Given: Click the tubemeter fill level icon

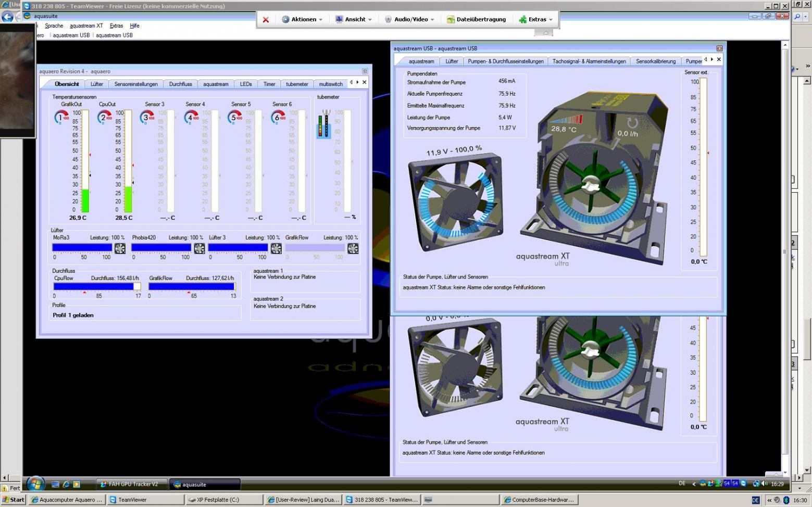Looking at the screenshot, I should click(324, 124).
